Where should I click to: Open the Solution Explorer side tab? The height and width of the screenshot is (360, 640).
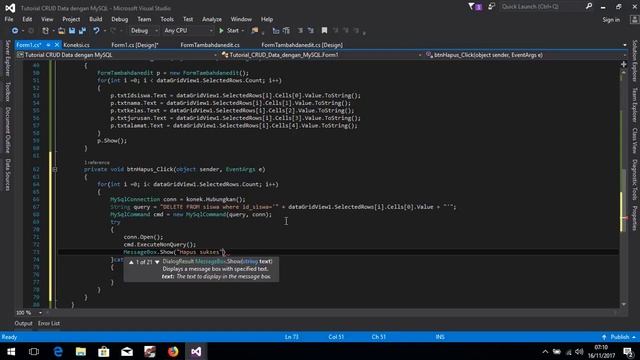pyautogui.click(x=635, y=61)
